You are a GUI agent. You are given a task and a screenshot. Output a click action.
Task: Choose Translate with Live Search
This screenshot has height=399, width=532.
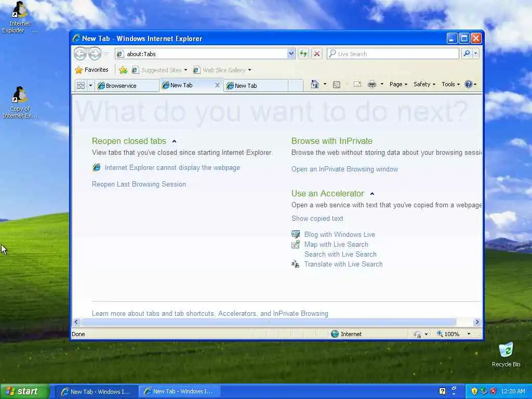click(343, 264)
